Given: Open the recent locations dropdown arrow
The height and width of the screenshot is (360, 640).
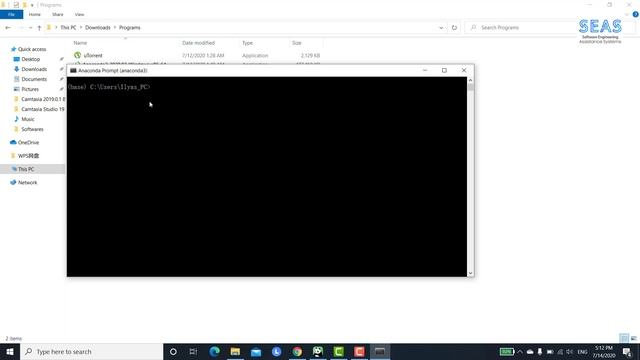Looking at the screenshot, I should point(30,28).
